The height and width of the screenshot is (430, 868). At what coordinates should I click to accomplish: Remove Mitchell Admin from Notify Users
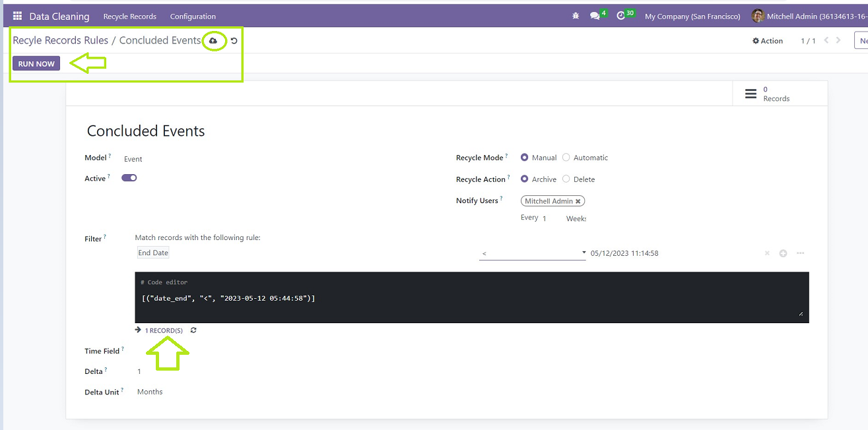(x=578, y=201)
